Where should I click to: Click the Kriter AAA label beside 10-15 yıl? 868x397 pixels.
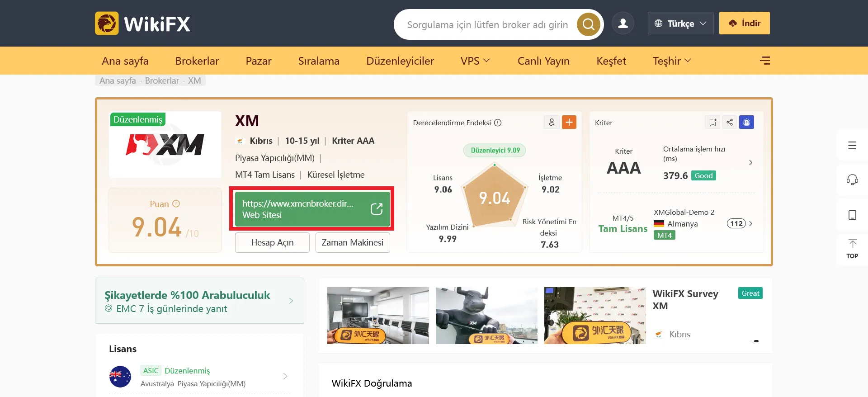[x=353, y=141]
